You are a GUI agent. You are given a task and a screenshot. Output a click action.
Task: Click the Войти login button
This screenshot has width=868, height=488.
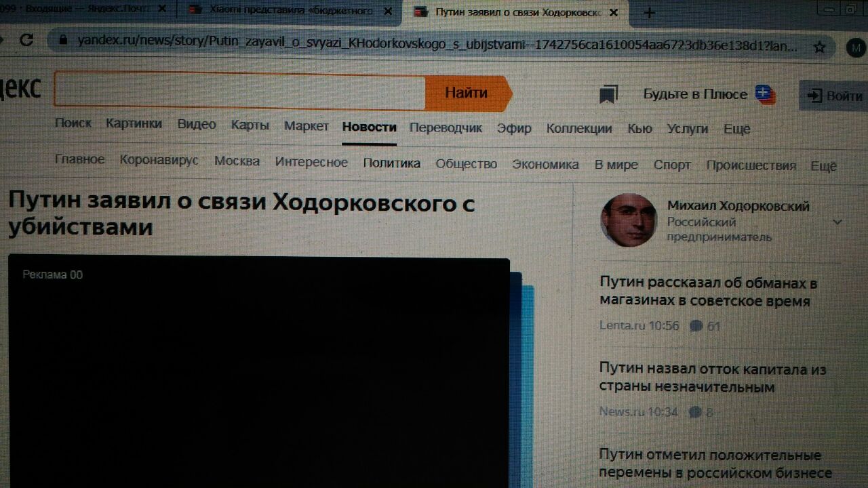click(x=835, y=96)
